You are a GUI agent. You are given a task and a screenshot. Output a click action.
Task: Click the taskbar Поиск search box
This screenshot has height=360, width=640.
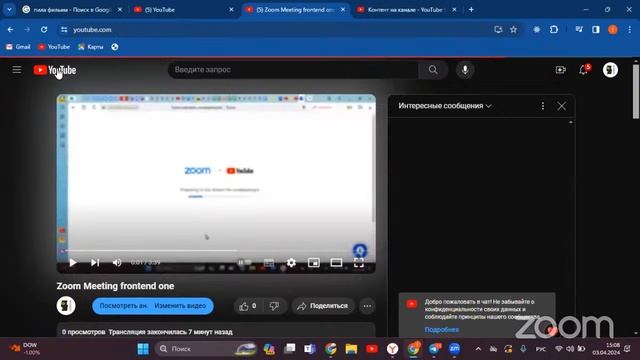(207, 349)
